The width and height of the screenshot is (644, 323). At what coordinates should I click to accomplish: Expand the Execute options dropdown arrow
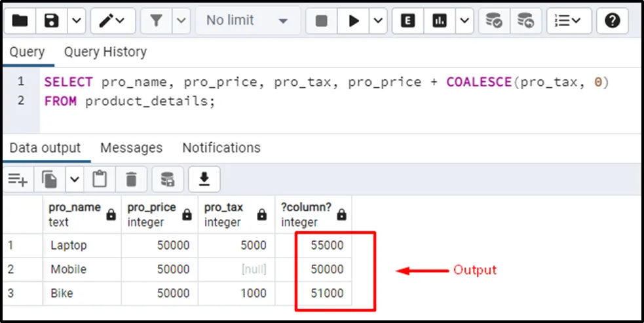coord(378,21)
